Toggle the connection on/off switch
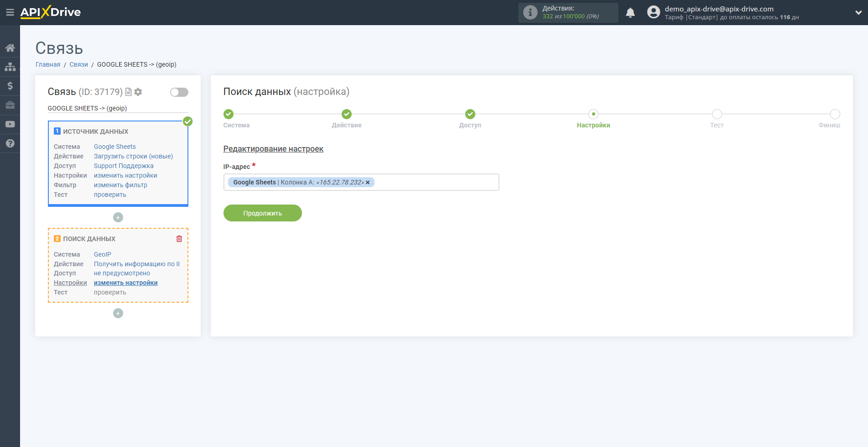The width and height of the screenshot is (868, 447). [x=179, y=92]
